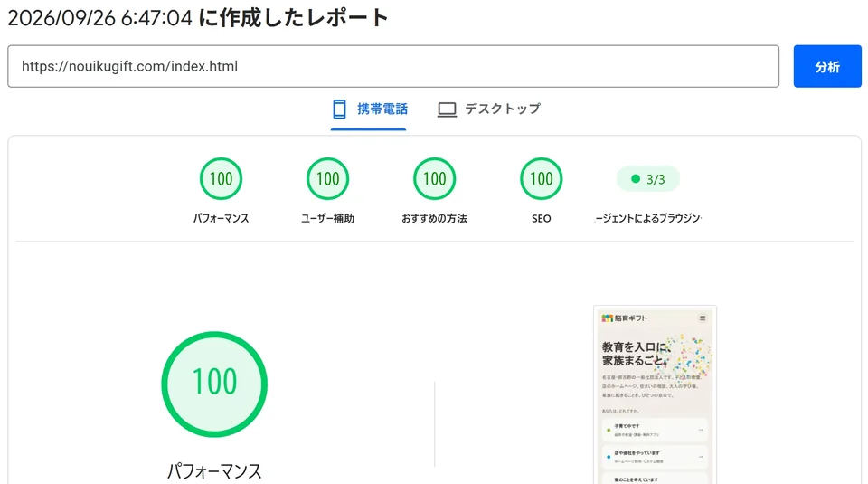Open the SEO 100 score gauge
Image resolution: width=868 pixels, height=484 pixels.
click(542, 179)
